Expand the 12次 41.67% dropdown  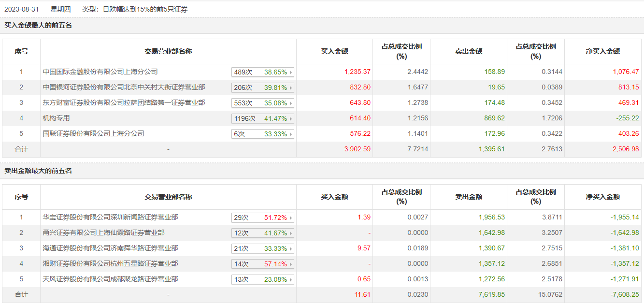[291, 233]
